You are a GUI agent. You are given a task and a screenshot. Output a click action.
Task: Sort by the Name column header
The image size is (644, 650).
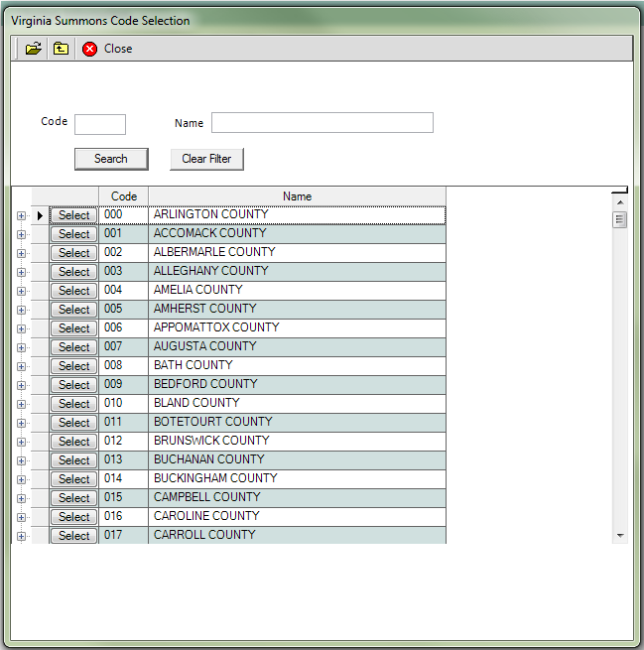297,196
